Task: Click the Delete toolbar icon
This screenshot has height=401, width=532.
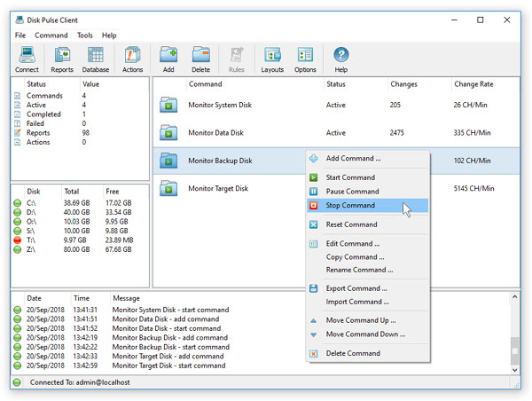Action: point(201,55)
